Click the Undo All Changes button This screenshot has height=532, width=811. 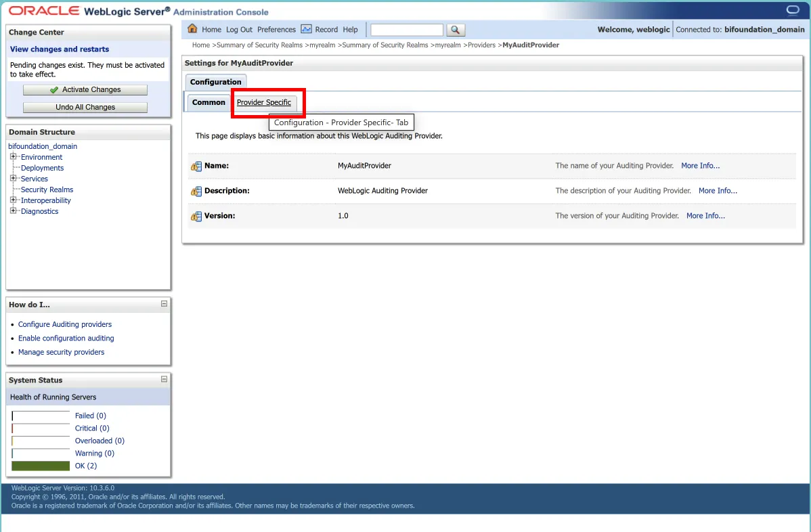point(85,107)
